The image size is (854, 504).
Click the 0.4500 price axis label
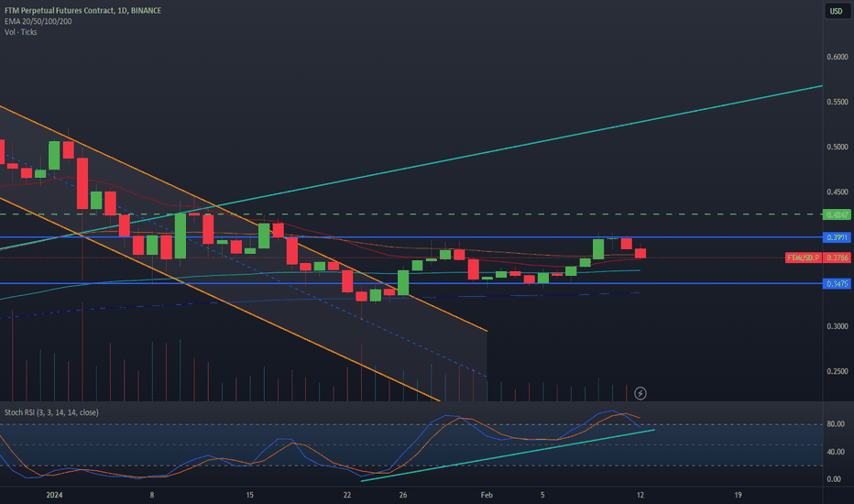point(838,192)
